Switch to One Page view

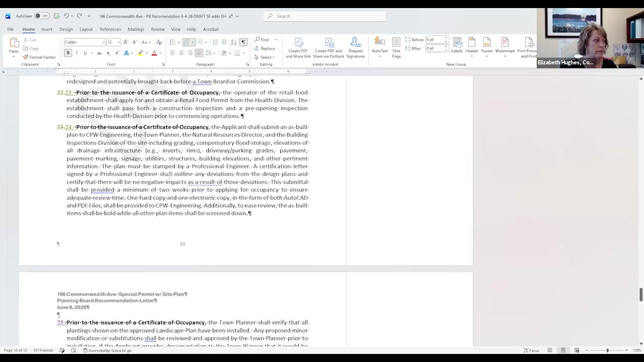(x=396, y=48)
